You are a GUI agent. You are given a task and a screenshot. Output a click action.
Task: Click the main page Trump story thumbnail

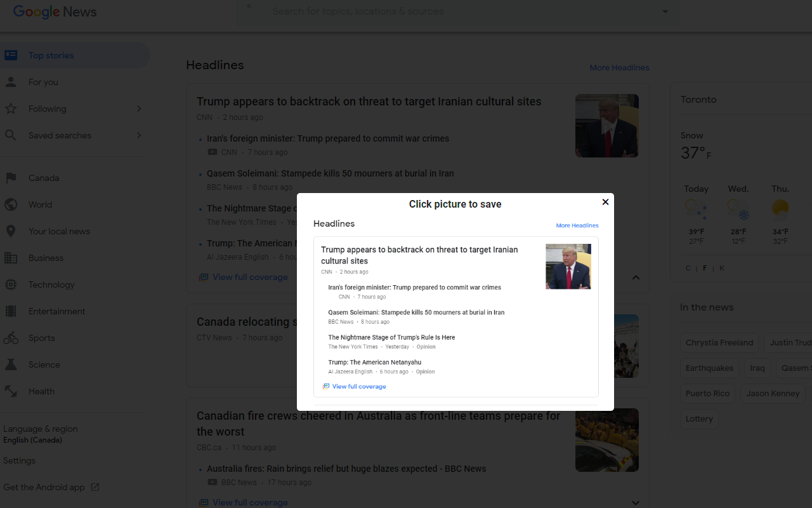[607, 126]
